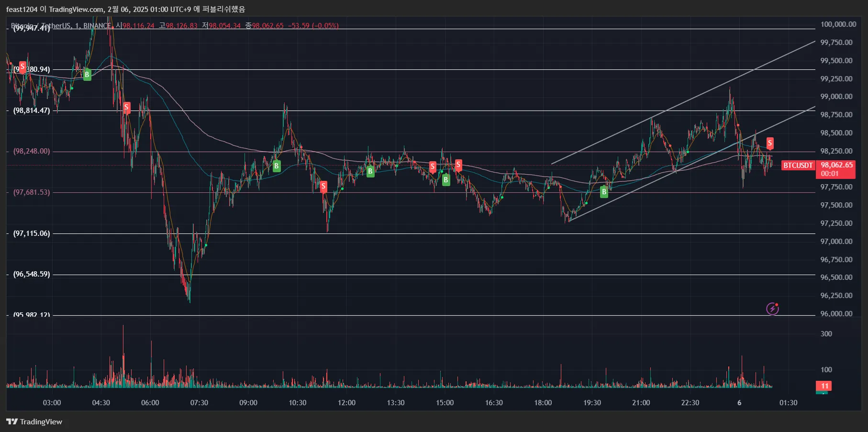Click 100,000.00 on the price axis
Viewport: 868px width, 432px height.
click(x=838, y=24)
